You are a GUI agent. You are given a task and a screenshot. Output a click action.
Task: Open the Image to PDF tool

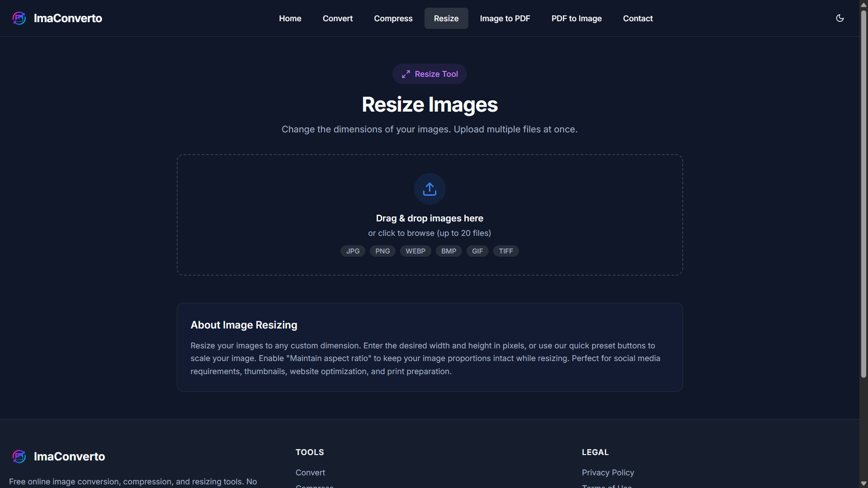pyautogui.click(x=505, y=18)
